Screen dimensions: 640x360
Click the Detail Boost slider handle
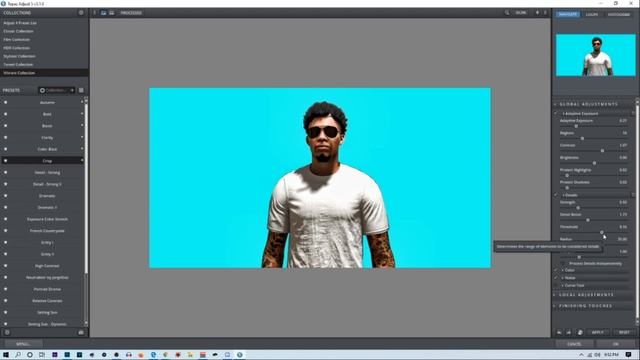pos(588,220)
